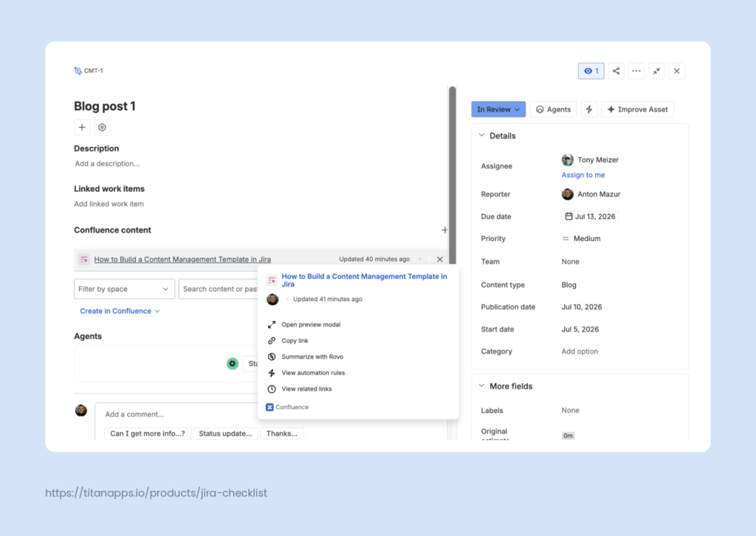Close the work item with X icon
The image size is (756, 536).
[677, 71]
